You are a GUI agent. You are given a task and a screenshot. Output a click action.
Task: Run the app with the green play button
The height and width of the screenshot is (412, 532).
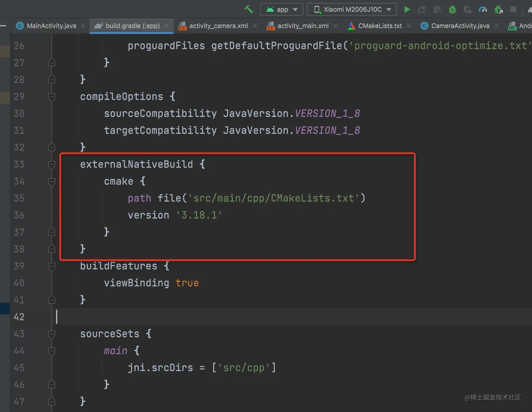pyautogui.click(x=407, y=9)
